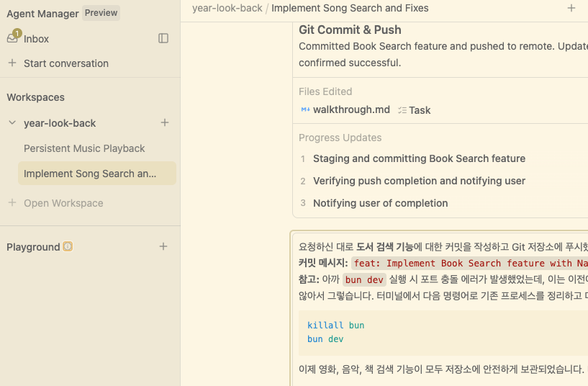Click Open Workspace button

(63, 203)
